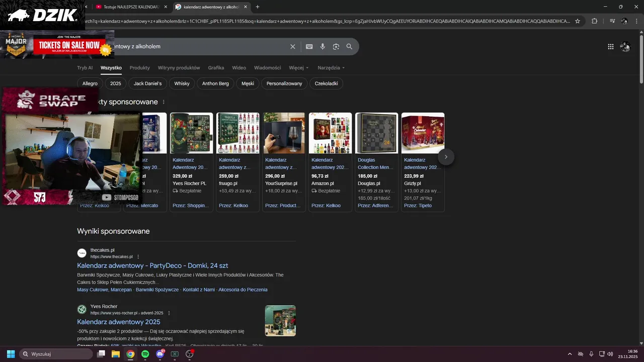644x362 pixels.
Task: Click the microphone tray icon
Action: pos(591,354)
